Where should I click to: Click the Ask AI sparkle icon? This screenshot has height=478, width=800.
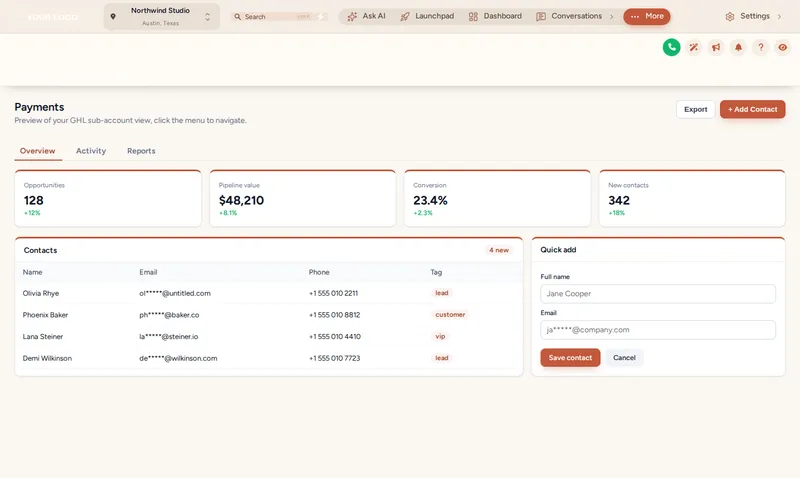[x=352, y=17]
